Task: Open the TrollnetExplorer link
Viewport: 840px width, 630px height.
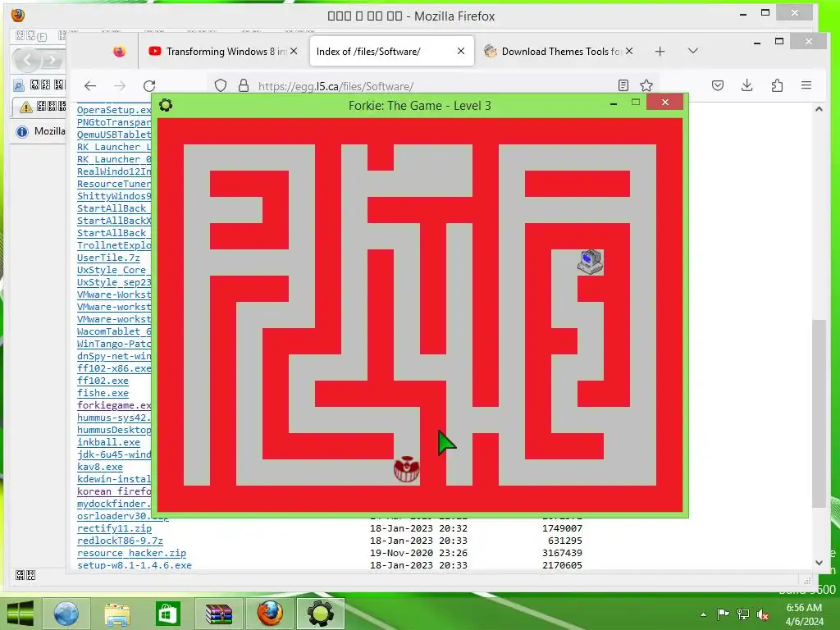Action: tap(114, 245)
